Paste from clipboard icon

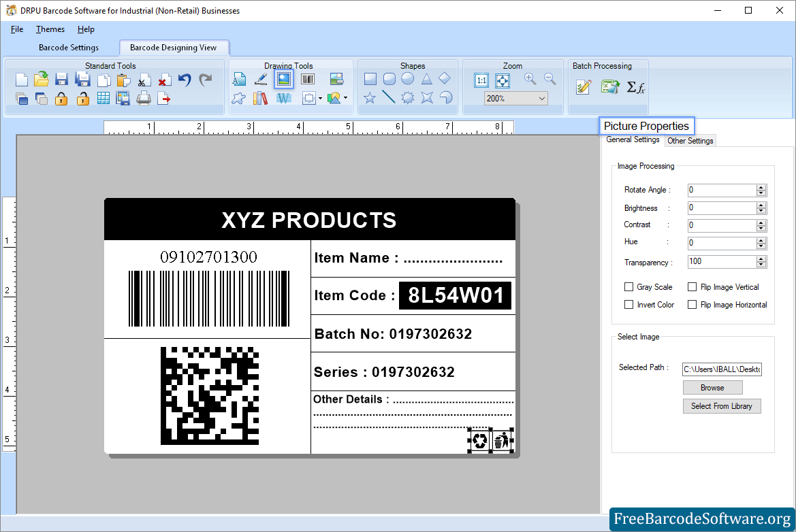123,80
